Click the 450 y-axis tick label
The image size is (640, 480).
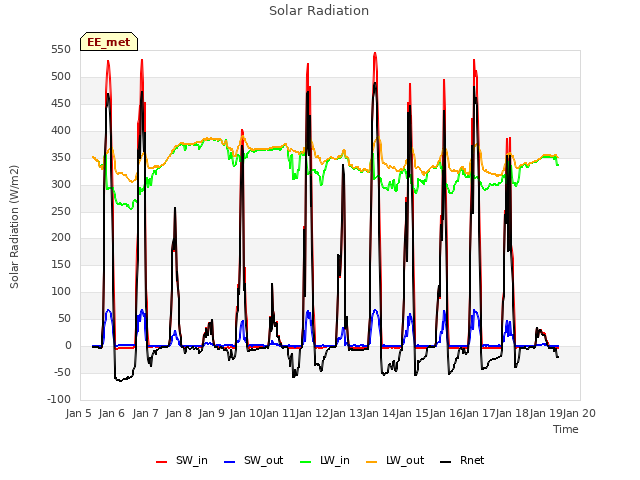(61, 104)
